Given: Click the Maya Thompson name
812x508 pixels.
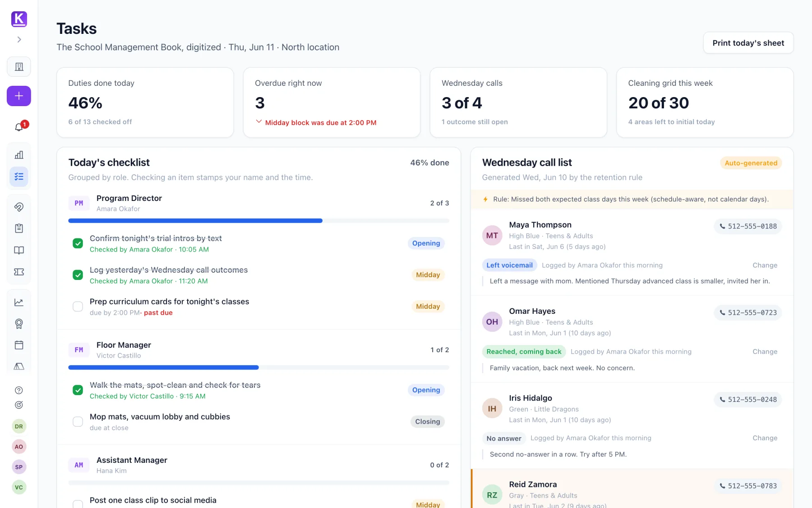Looking at the screenshot, I should pos(540,224).
